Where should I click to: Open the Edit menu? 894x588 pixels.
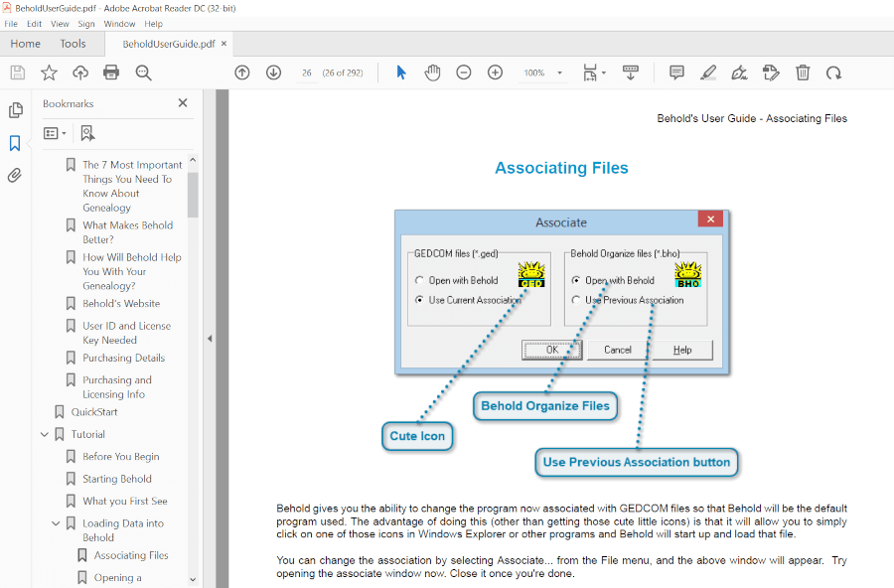click(34, 24)
